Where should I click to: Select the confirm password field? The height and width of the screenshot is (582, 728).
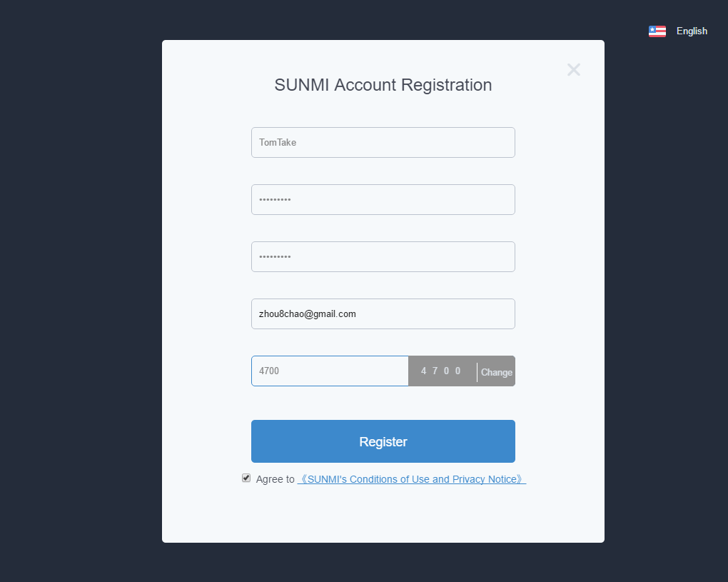(383, 256)
